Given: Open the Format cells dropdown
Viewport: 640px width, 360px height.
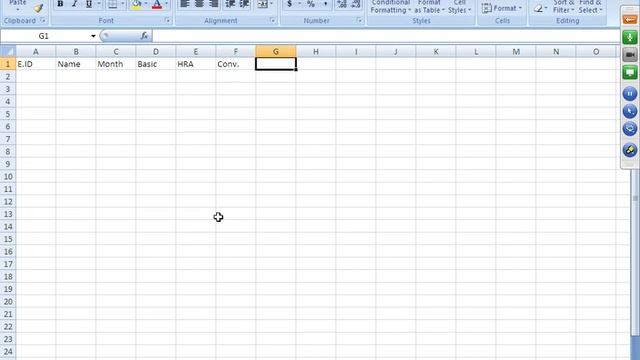Looking at the screenshot, I should (502, 8).
